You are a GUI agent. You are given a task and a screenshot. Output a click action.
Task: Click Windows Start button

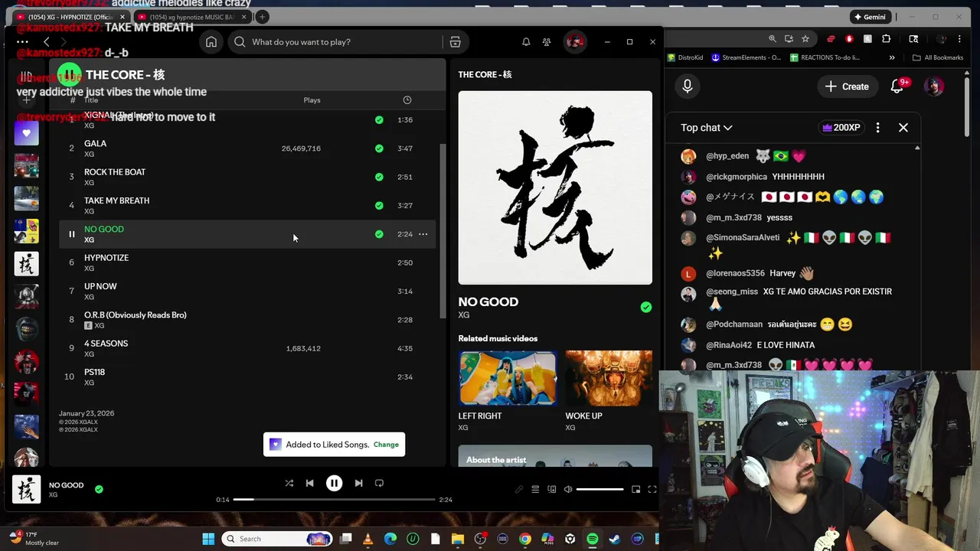tap(208, 539)
